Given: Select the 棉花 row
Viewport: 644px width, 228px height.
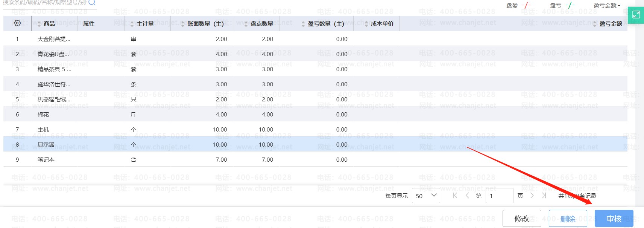Looking at the screenshot, I should point(315,114).
